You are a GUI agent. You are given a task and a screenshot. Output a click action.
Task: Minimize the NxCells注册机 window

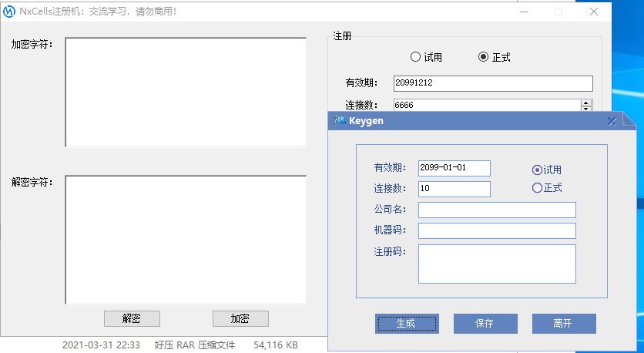(x=524, y=12)
